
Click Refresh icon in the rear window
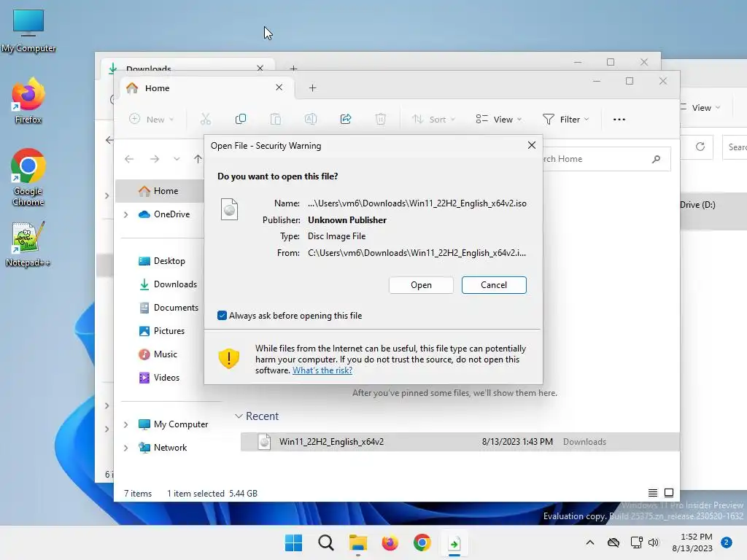pyautogui.click(x=700, y=147)
